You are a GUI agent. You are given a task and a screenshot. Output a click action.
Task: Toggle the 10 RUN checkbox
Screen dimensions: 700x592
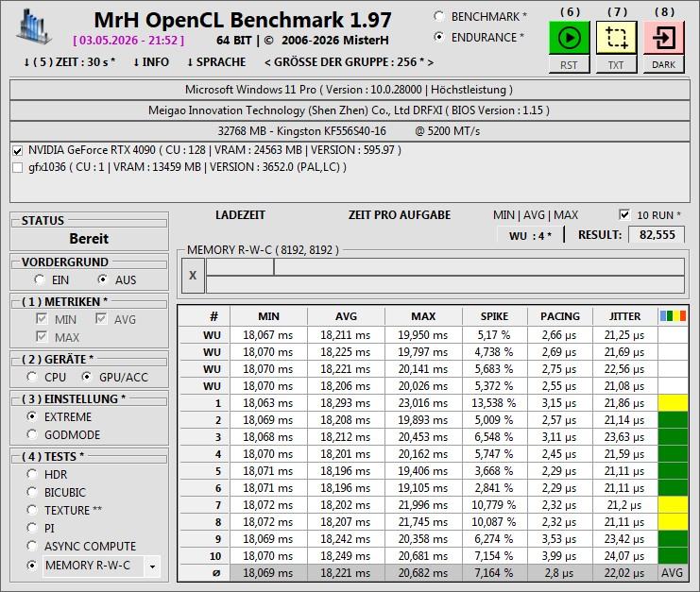[x=624, y=214]
